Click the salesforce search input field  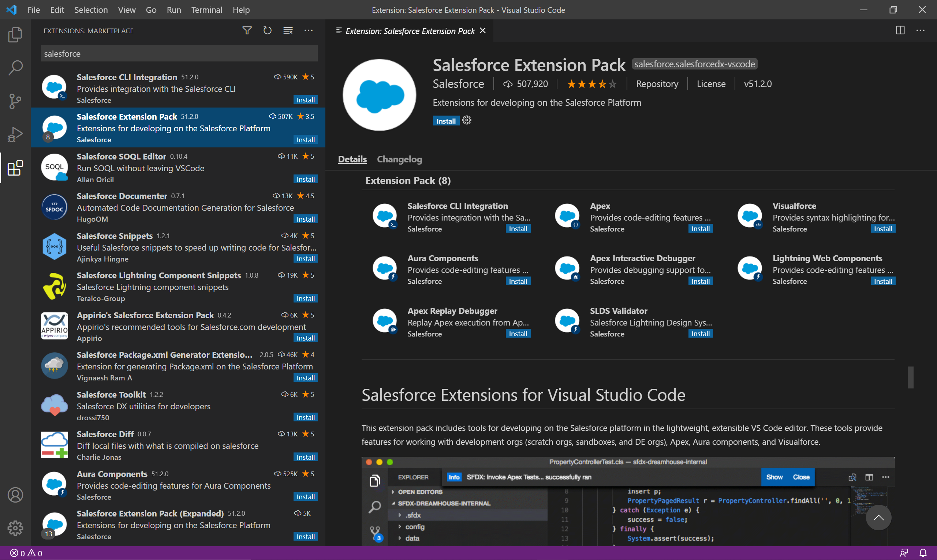(x=179, y=53)
